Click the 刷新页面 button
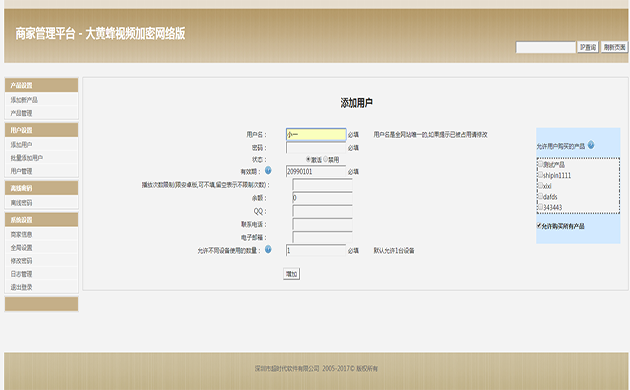 [614, 47]
